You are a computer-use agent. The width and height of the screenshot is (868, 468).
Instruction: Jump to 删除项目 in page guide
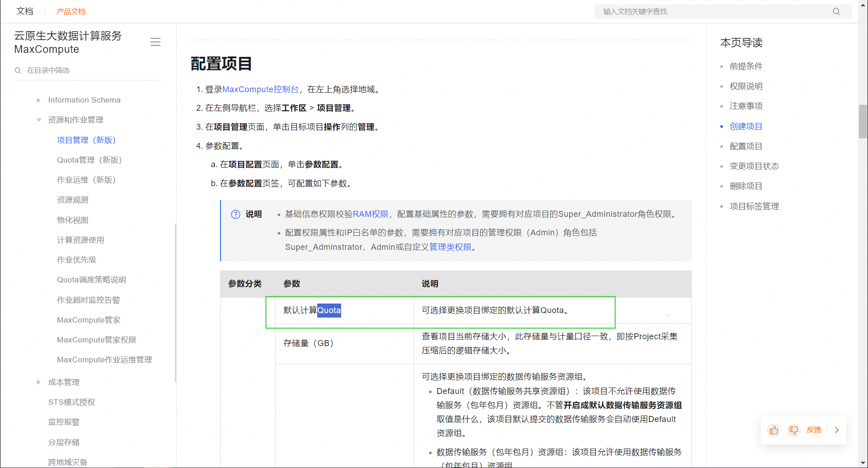click(746, 186)
